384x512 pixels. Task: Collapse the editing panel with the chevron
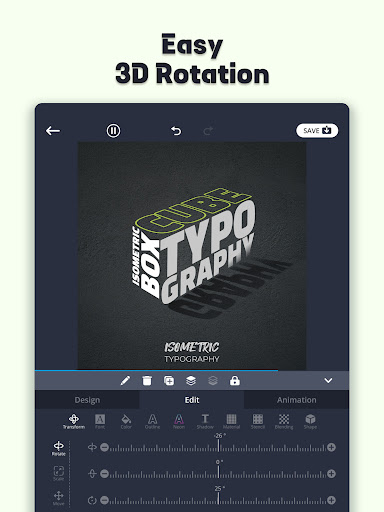coord(328,380)
